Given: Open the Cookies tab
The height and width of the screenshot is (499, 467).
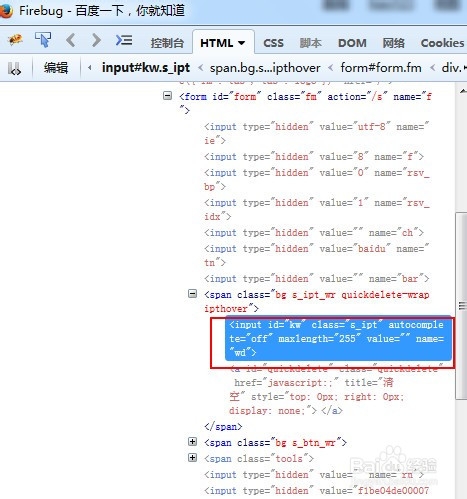Looking at the screenshot, I should click(442, 43).
